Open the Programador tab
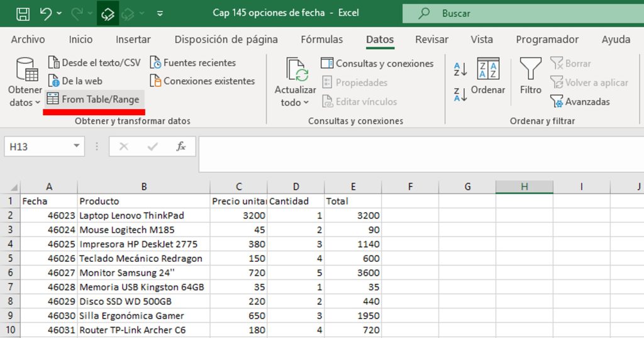The width and height of the screenshot is (644, 338). (x=547, y=40)
